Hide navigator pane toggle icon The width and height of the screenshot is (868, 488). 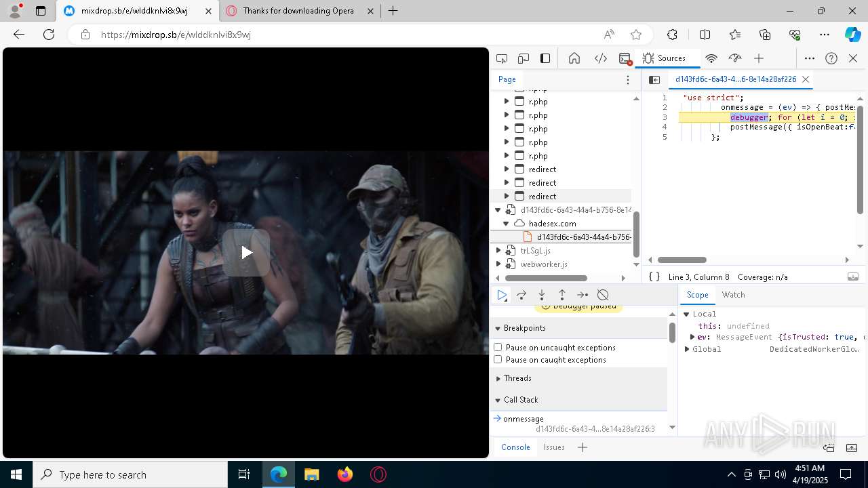[x=654, y=79]
